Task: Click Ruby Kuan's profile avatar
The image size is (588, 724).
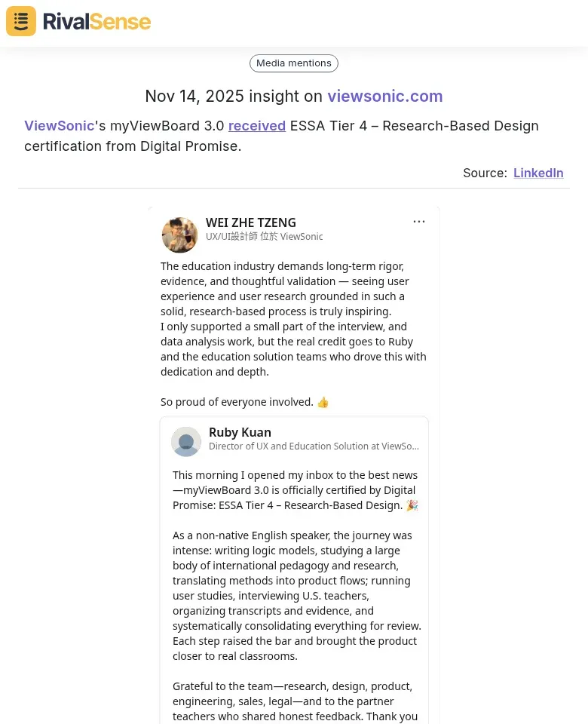Action: 186,441
